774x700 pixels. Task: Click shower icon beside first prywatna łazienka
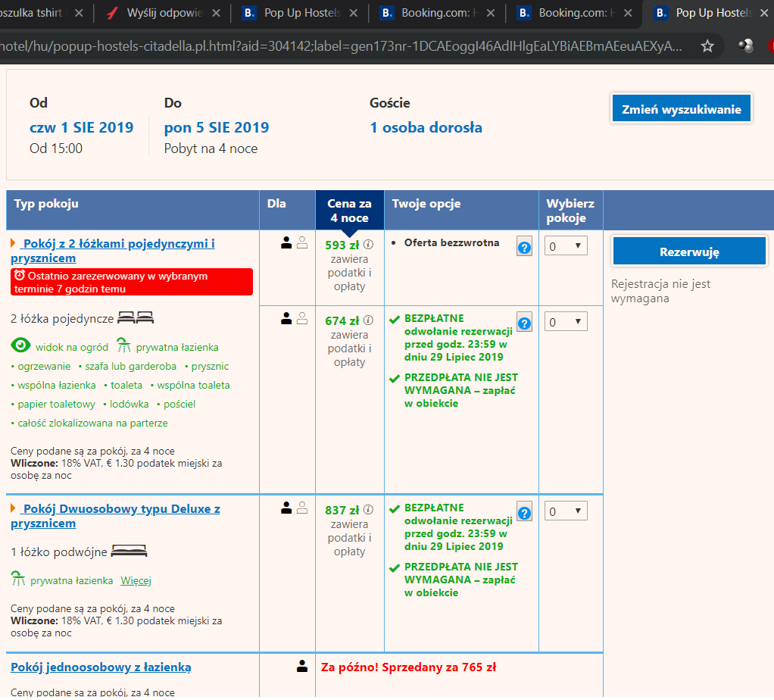pos(123,345)
